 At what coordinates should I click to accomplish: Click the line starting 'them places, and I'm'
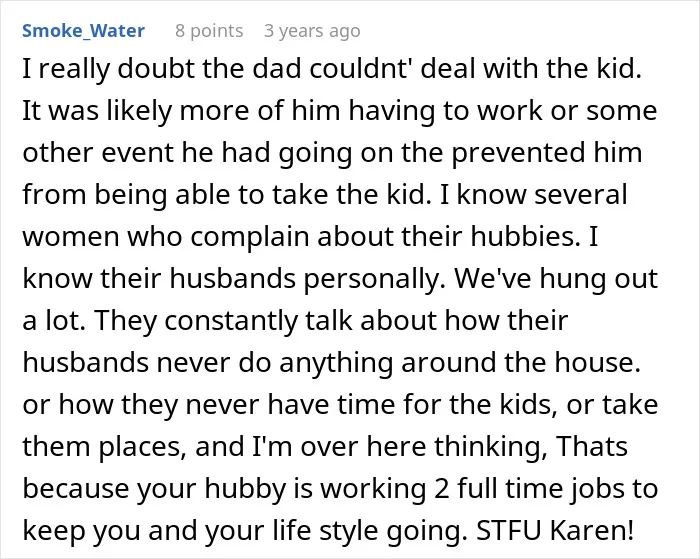pyautogui.click(x=325, y=446)
